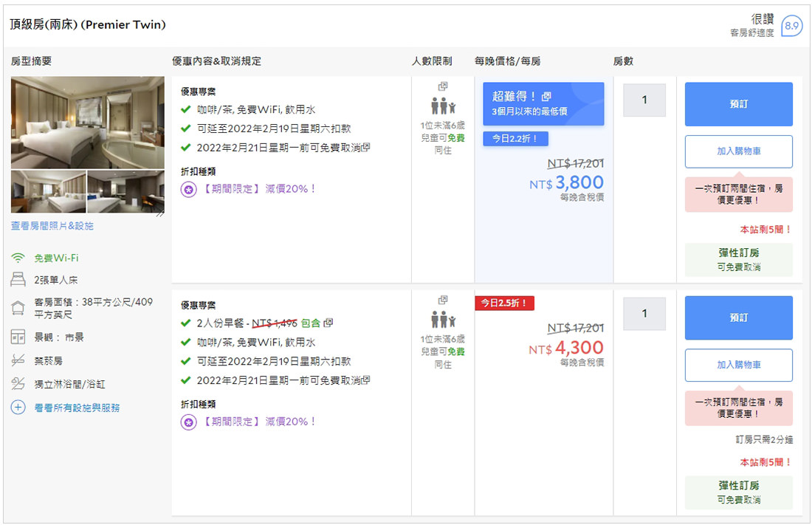812x525 pixels.
Task: Click 預訂 button for the NT$3,800 offer
Action: point(738,104)
